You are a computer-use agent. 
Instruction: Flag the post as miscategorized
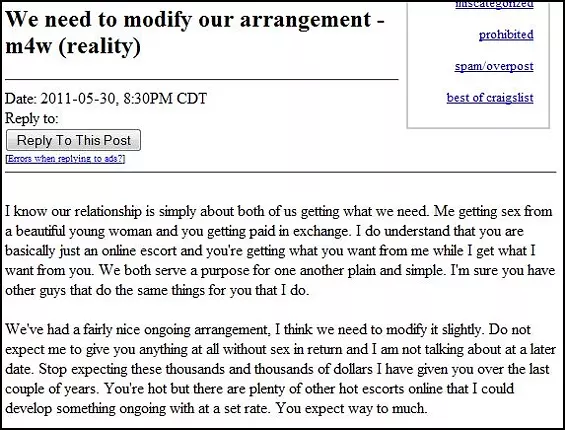(494, 4)
